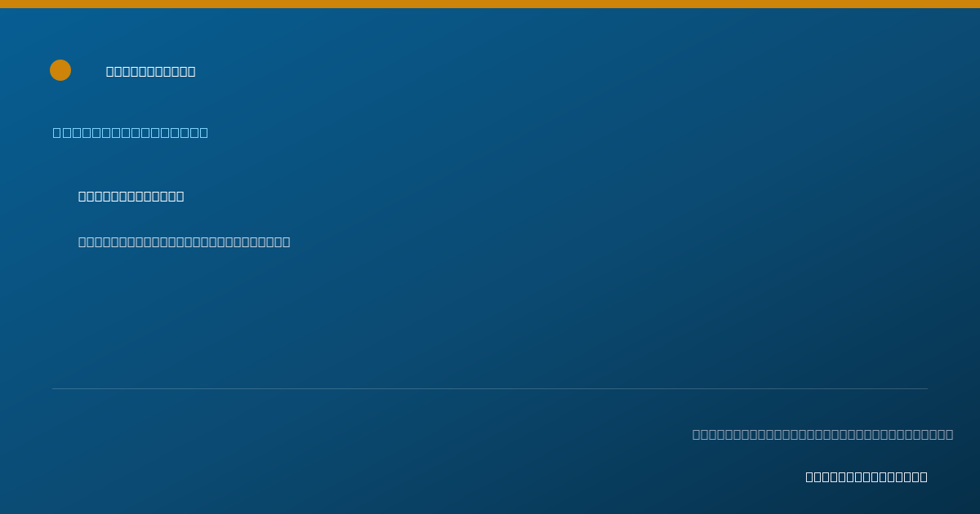
Task: Click first box glyph of white title
Action: pos(110,72)
